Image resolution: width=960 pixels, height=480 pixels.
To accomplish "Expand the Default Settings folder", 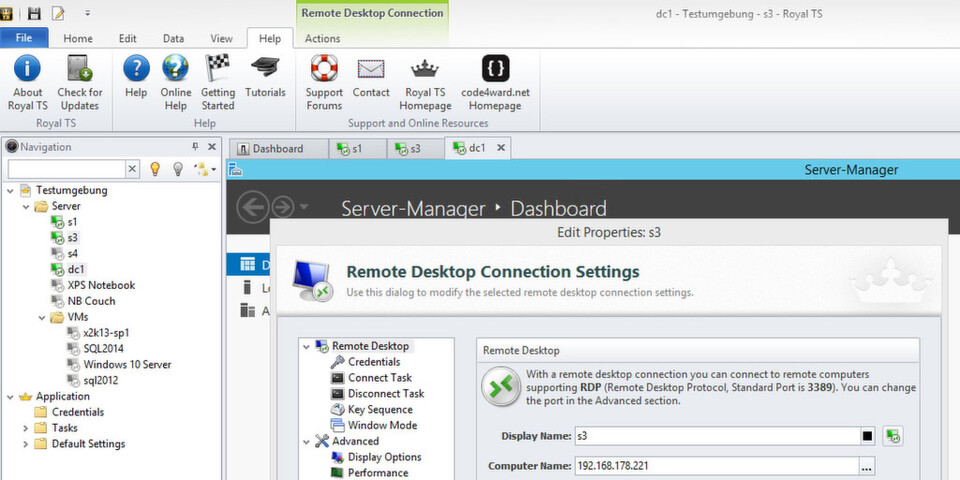I will 26,444.
